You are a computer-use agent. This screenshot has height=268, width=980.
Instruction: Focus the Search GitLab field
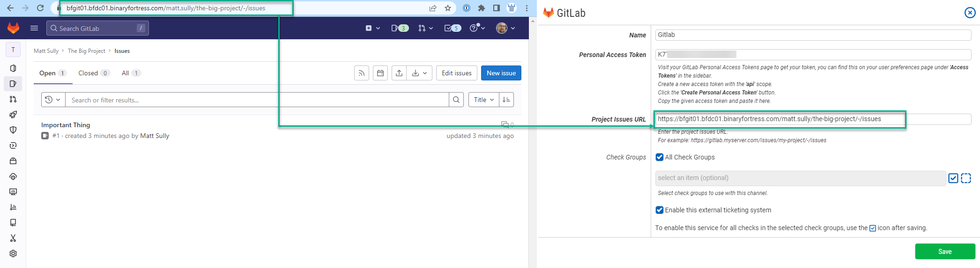point(97,28)
